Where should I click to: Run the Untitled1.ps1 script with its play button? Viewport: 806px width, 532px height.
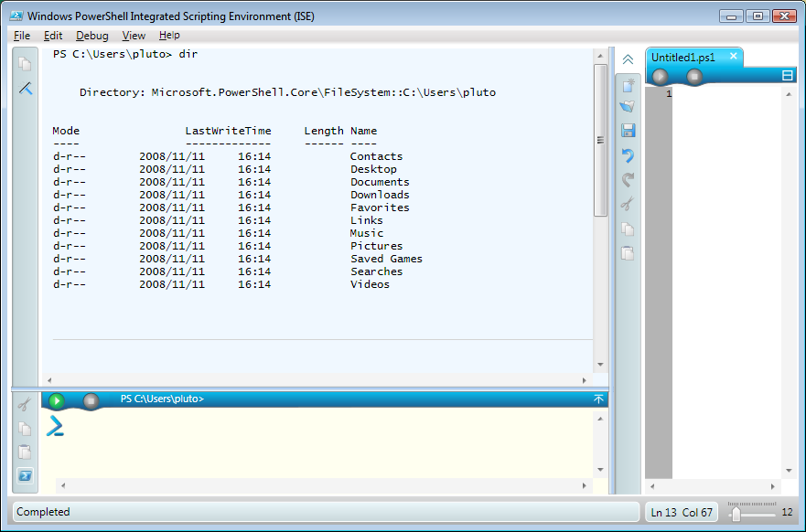coord(660,77)
